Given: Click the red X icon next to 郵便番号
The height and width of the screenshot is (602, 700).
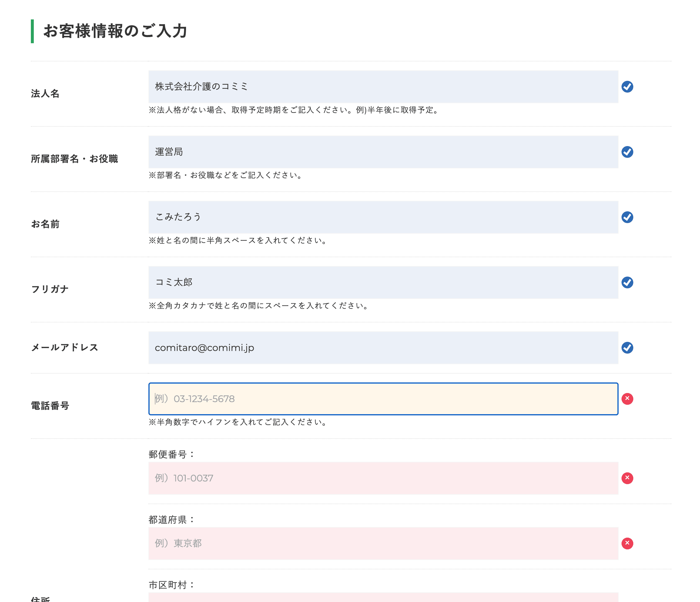Looking at the screenshot, I should tap(627, 478).
